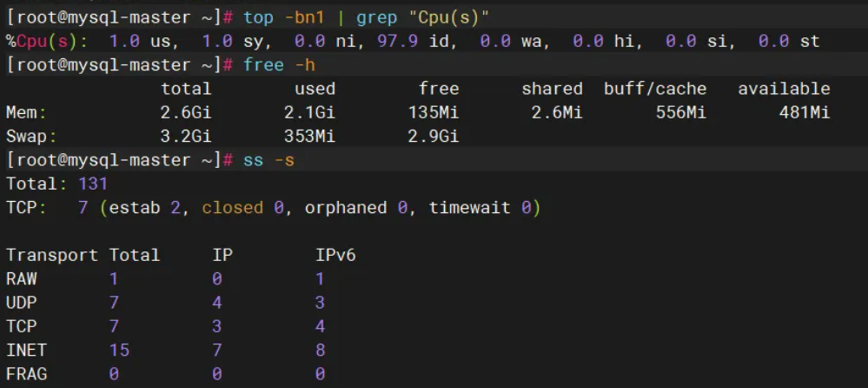Click the 'used' column header

point(315,89)
